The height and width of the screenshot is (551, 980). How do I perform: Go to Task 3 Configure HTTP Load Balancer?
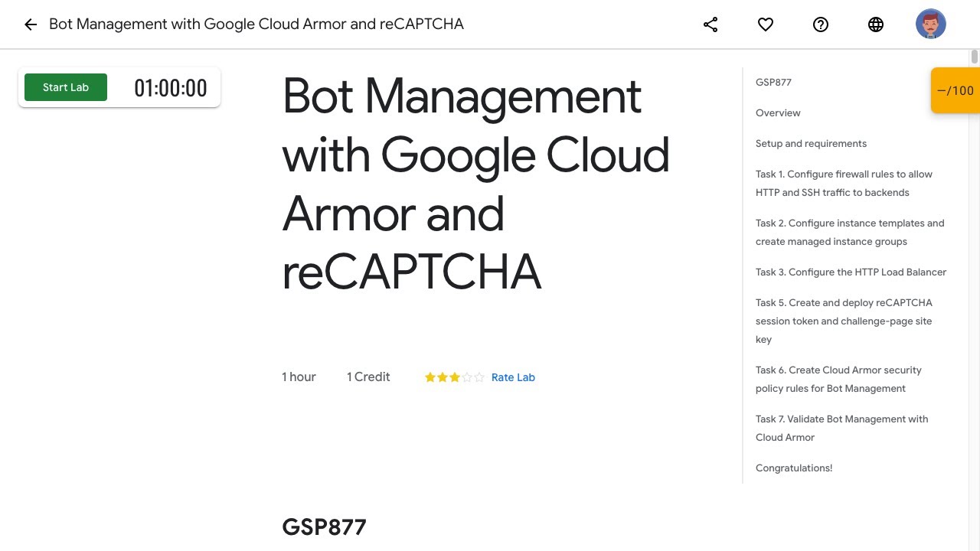(851, 272)
